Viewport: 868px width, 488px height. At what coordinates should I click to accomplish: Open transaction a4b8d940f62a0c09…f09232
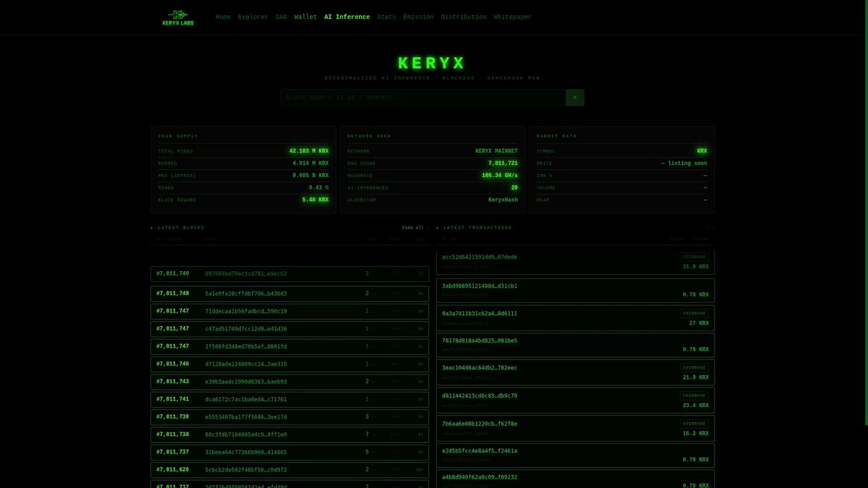click(480, 477)
